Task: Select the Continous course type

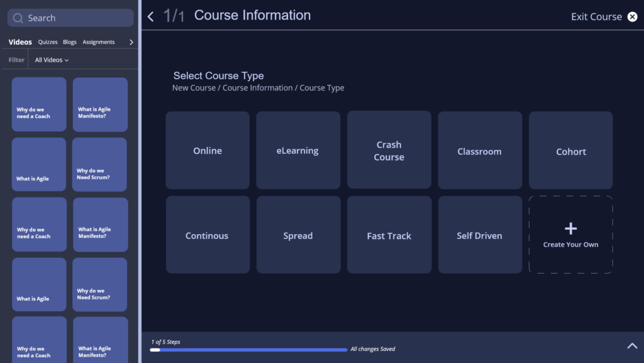Action: tap(208, 235)
